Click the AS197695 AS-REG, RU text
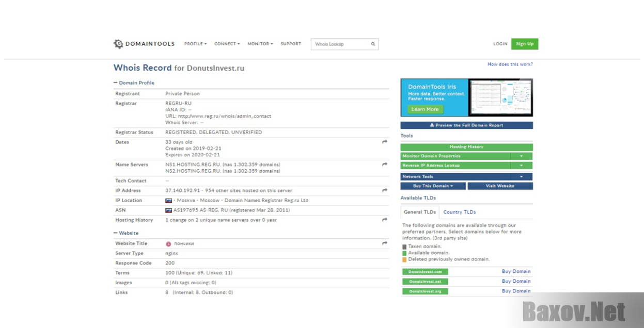Viewport: 644px width, 328px height. (200, 210)
